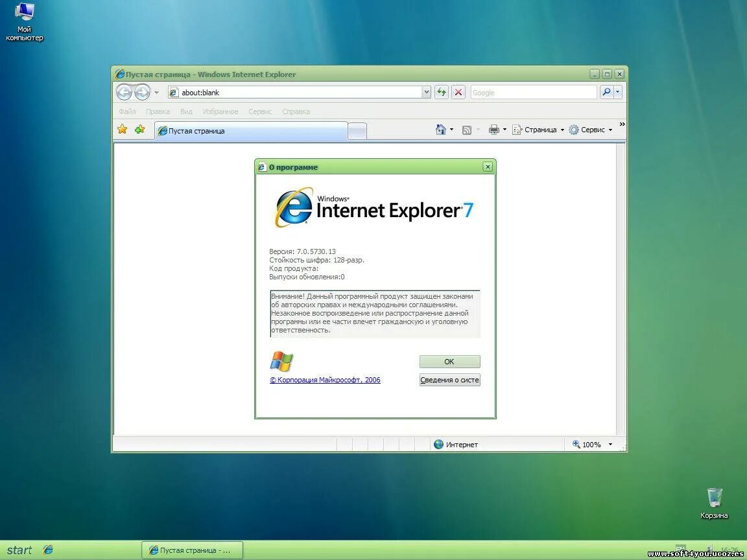The image size is (747, 560).
Task: Open the Избранное menu
Action: pos(220,111)
